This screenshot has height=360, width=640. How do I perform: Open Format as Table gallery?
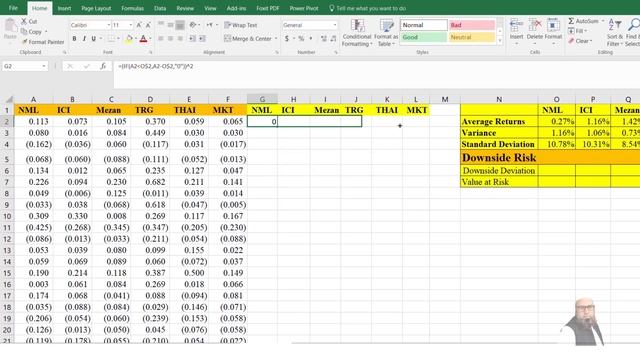[386, 33]
